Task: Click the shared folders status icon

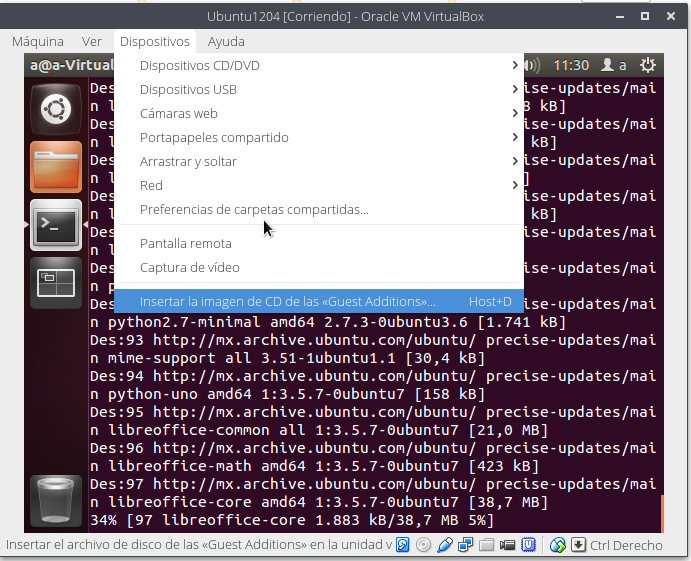Action: click(487, 545)
